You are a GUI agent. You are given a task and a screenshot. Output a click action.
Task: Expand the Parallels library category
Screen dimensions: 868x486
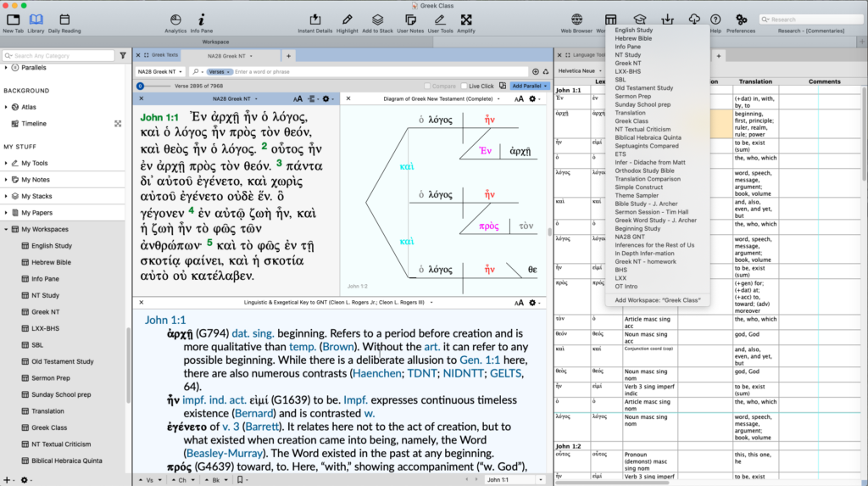[6, 68]
